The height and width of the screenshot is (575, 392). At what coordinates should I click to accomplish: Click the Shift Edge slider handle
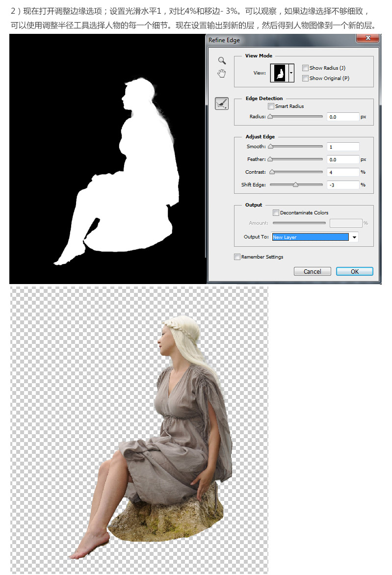tap(295, 185)
